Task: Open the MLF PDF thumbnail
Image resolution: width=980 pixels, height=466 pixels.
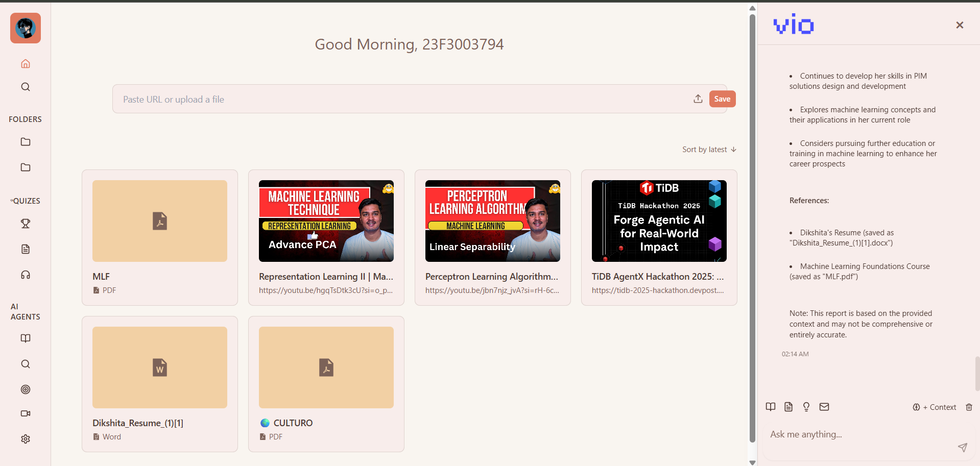Action: click(160, 221)
